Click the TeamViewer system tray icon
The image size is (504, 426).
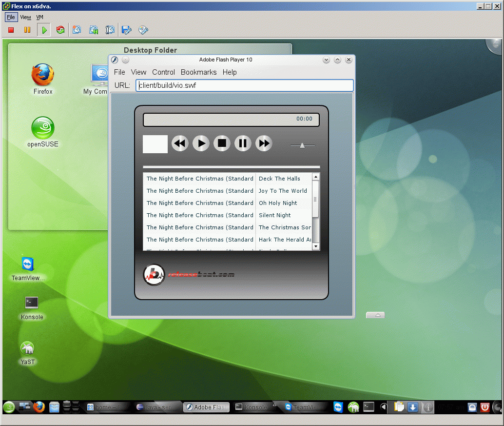point(338,407)
